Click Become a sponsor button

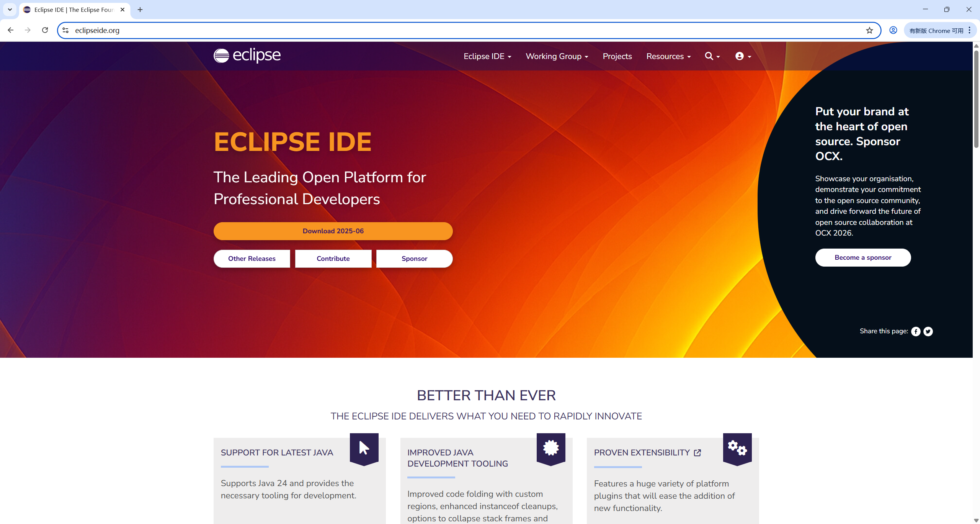click(x=863, y=257)
